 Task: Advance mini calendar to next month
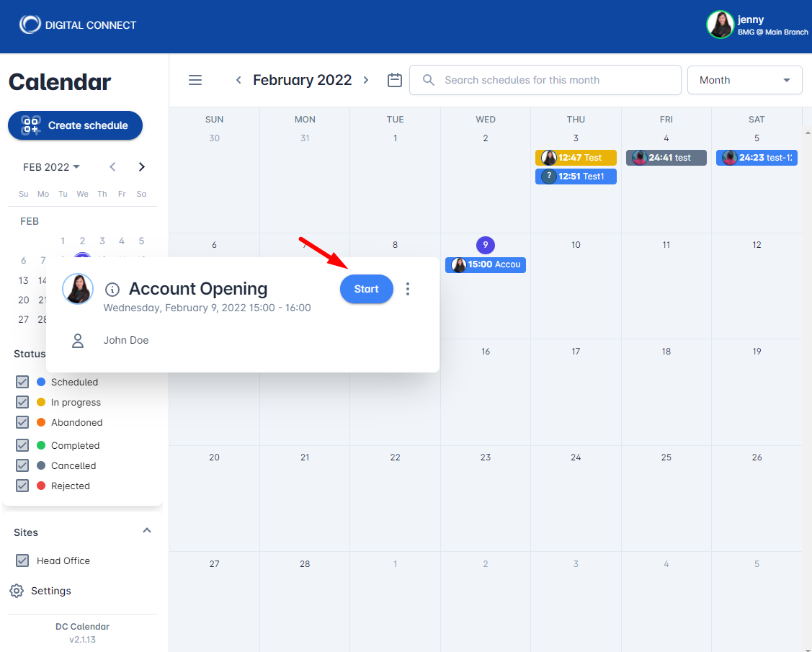coord(141,167)
